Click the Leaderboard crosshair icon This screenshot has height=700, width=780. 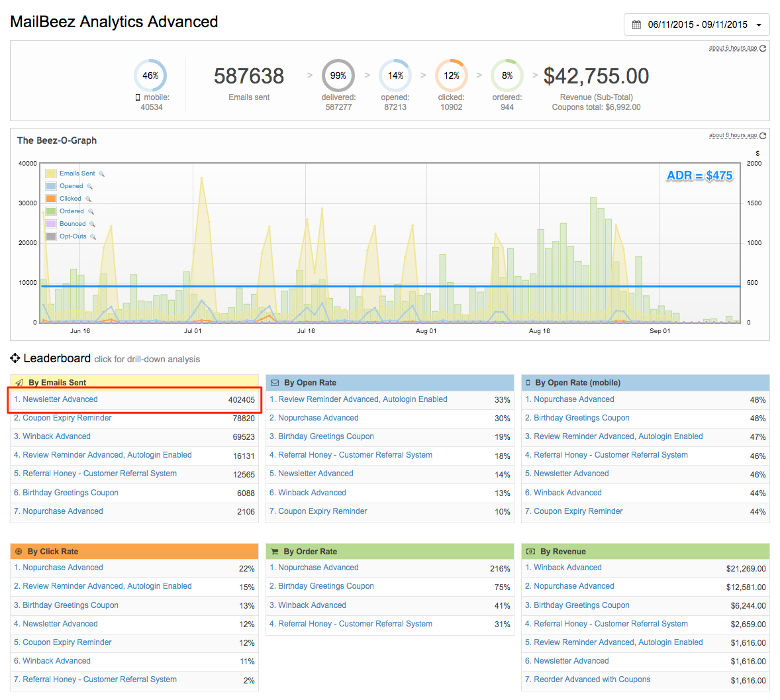[15, 358]
